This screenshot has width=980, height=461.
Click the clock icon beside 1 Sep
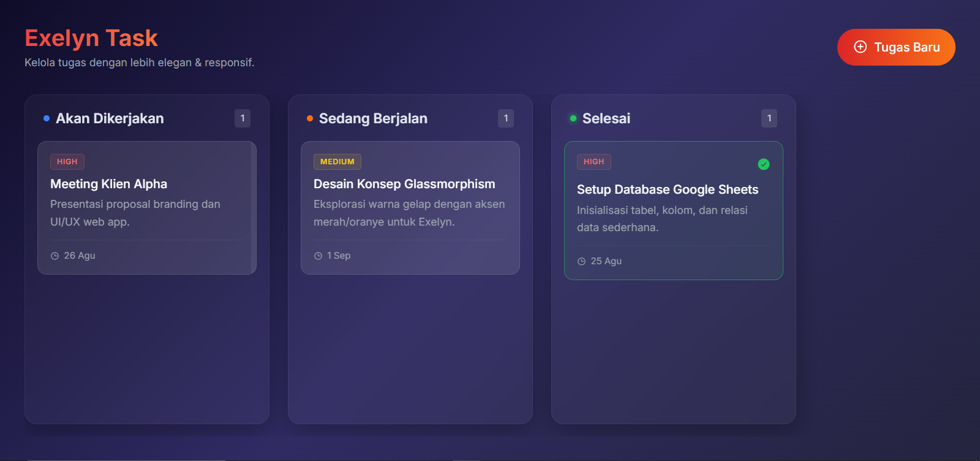(x=318, y=256)
